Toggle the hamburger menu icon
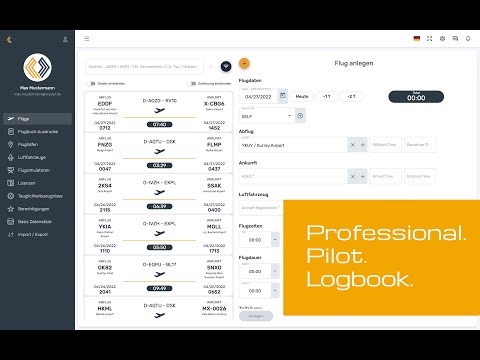 click(x=87, y=39)
